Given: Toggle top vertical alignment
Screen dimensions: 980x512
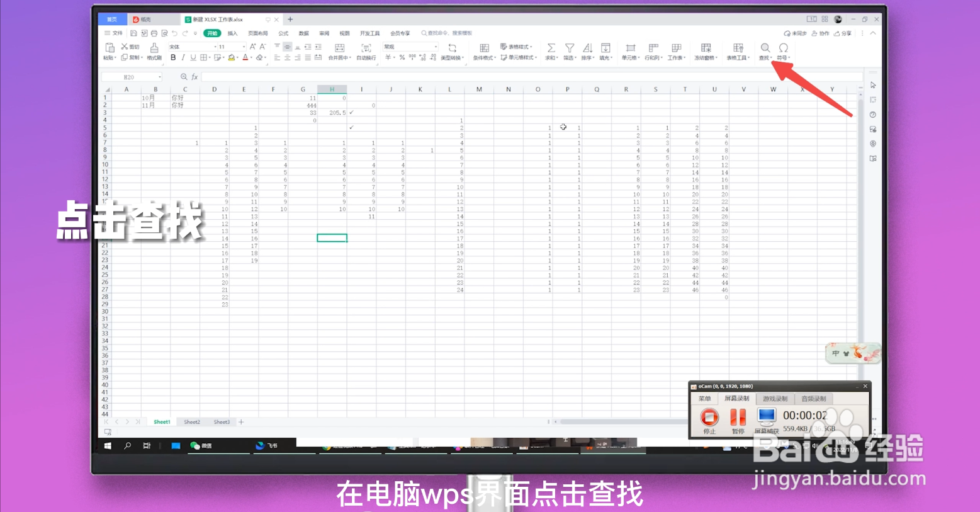Looking at the screenshot, I should (277, 47).
